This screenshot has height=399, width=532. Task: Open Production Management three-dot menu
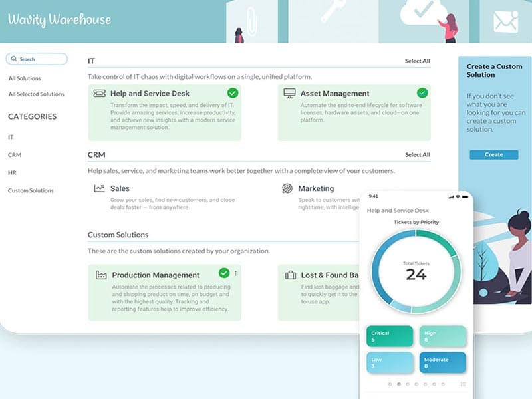pyautogui.click(x=236, y=273)
